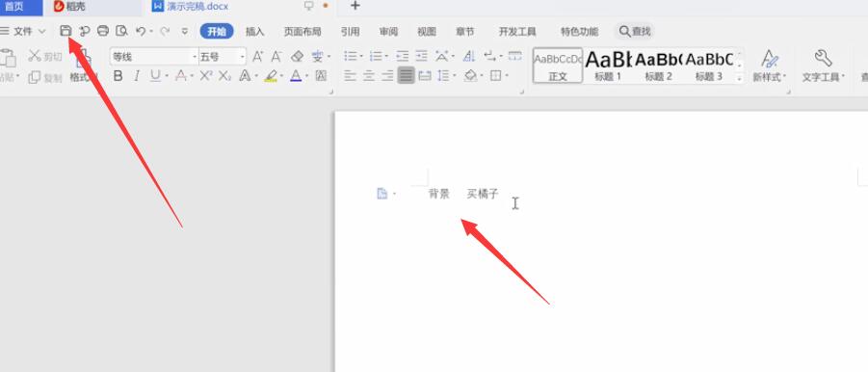
Task: Sort text with the A-Z sort icon
Action: click(469, 56)
